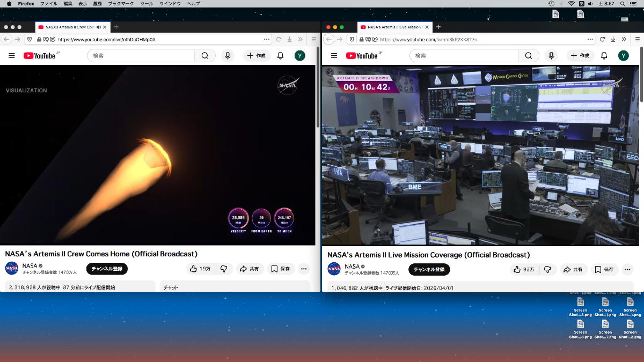Open more actions menu under Crew Comes Home video
Screen dimensions: 644x362
[x=304, y=269]
